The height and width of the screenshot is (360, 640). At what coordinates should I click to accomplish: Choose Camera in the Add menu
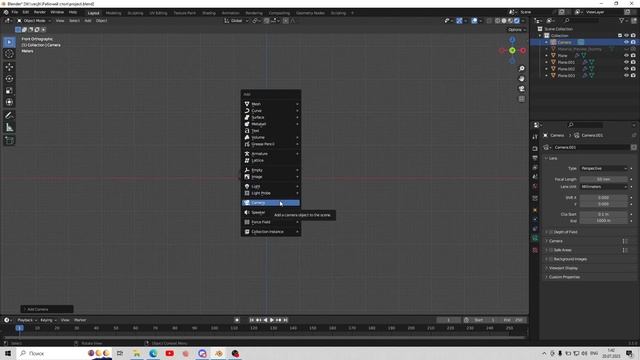271,202
